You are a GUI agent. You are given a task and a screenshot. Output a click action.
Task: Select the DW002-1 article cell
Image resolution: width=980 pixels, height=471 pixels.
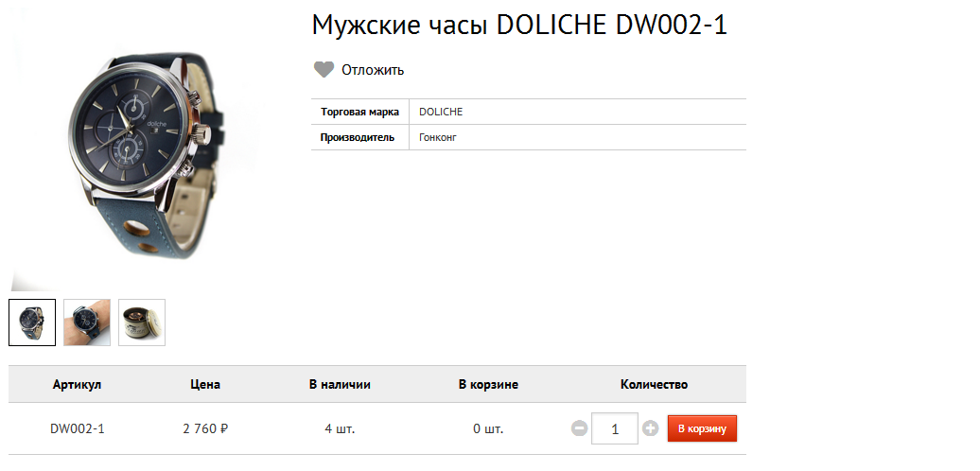[77, 429]
